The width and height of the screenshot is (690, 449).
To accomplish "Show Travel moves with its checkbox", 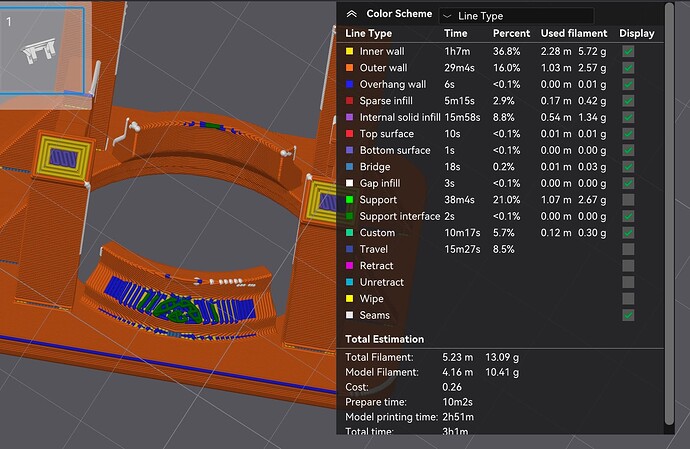I will (628, 249).
